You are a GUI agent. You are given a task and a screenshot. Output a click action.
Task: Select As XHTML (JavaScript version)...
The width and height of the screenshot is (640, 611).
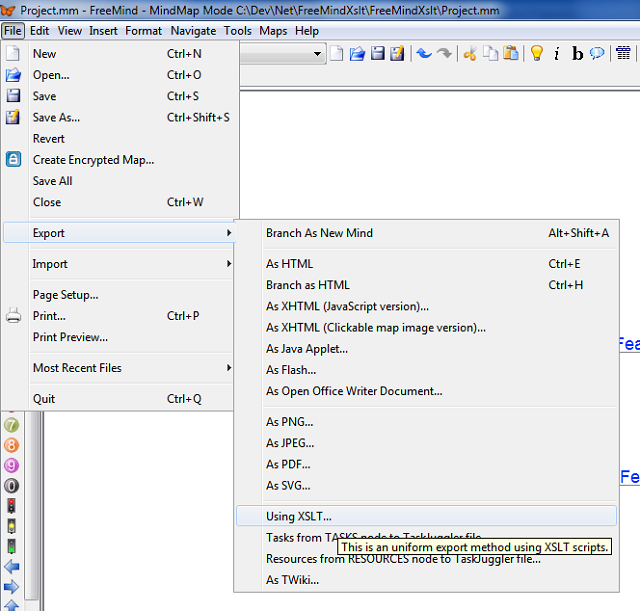[426, 307]
